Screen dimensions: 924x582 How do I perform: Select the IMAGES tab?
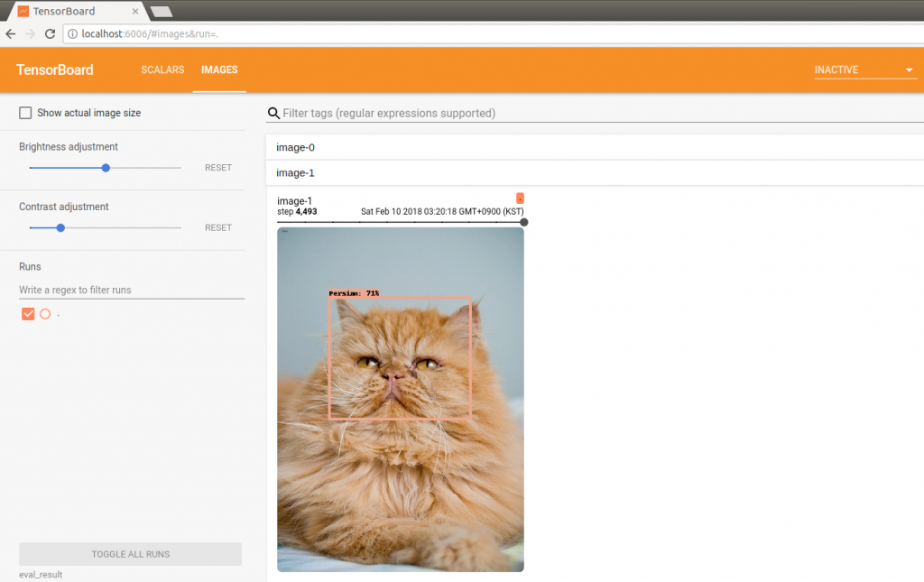(x=219, y=69)
